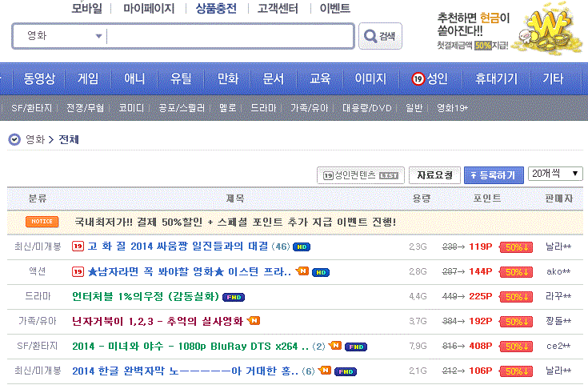Click the 19 adult icon in navigation bar
This screenshot has height=389, width=588.
click(x=418, y=78)
